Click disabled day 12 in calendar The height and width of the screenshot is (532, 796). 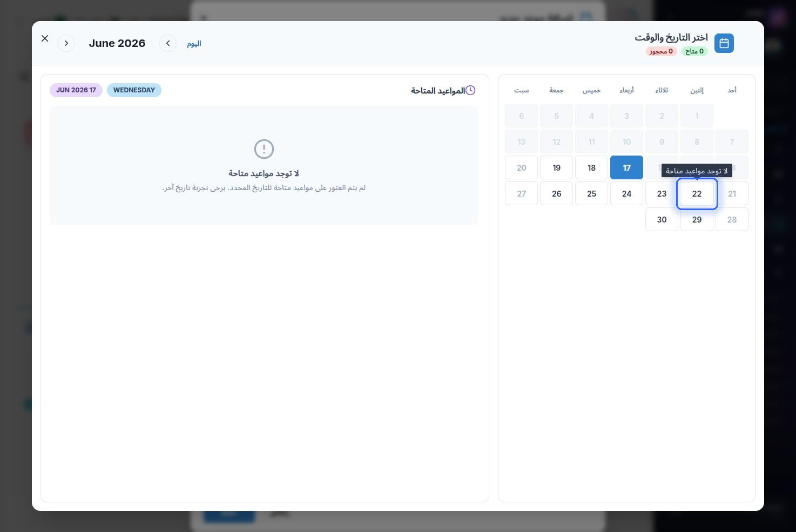pos(556,142)
